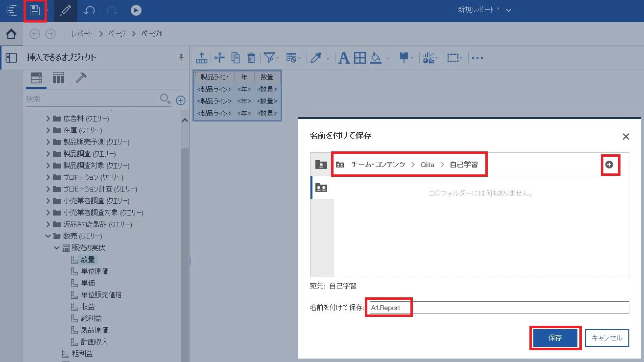Click the キャンセル button
This screenshot has width=644, height=362.
[607, 338]
